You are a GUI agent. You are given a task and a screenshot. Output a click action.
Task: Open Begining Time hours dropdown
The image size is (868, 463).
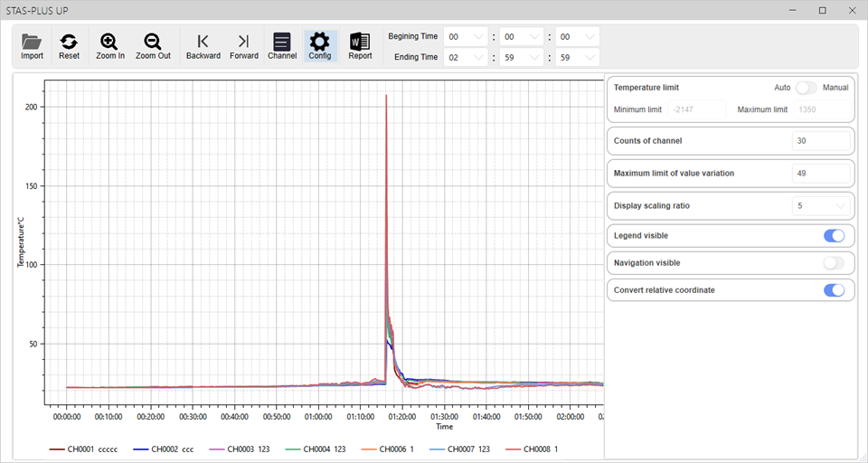(466, 37)
